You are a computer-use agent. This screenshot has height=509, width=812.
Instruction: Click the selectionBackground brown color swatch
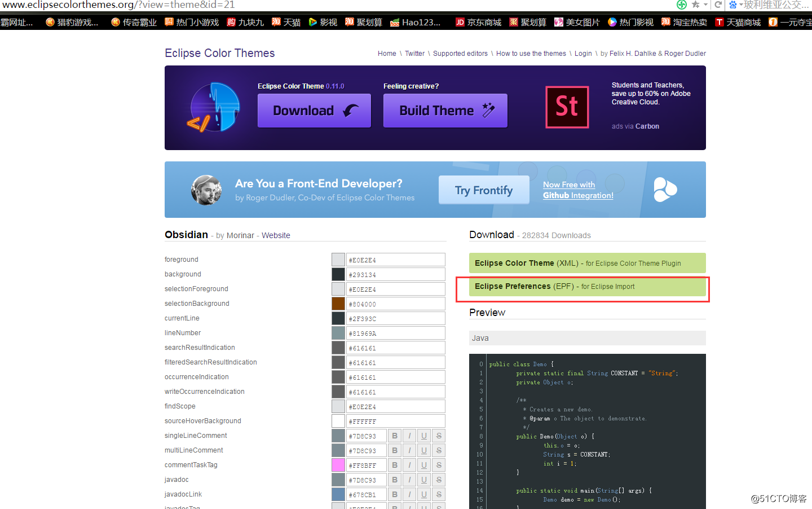(338, 304)
